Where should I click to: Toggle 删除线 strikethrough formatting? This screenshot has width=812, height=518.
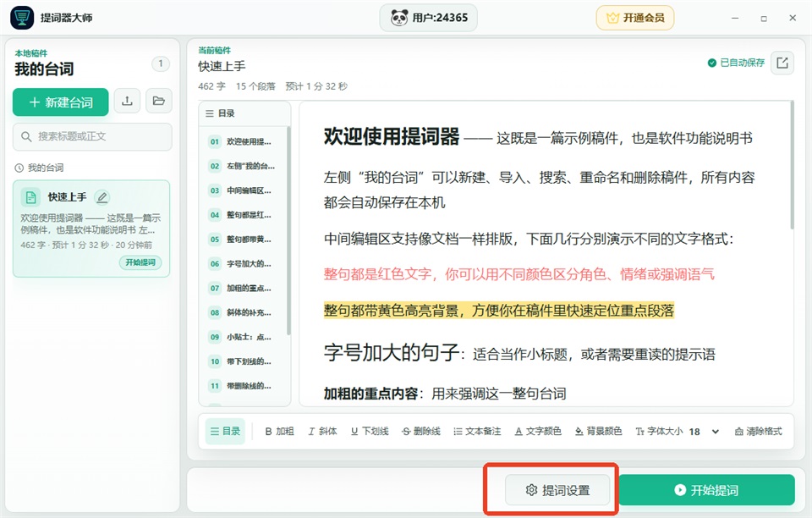click(421, 432)
